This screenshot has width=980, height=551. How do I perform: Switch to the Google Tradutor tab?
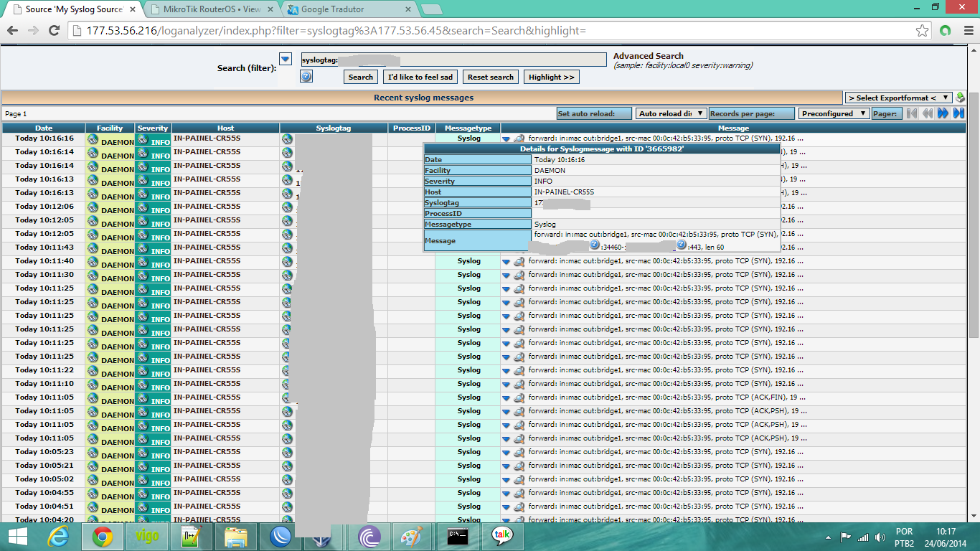coord(347,9)
